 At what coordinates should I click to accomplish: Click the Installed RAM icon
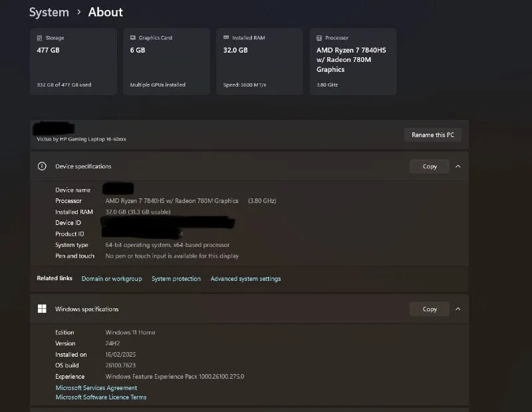pyautogui.click(x=226, y=39)
